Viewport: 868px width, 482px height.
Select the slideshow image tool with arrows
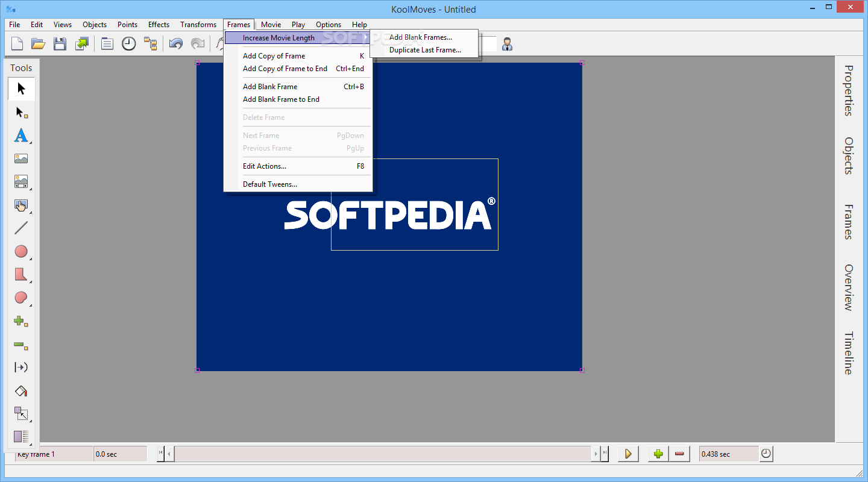(x=21, y=182)
